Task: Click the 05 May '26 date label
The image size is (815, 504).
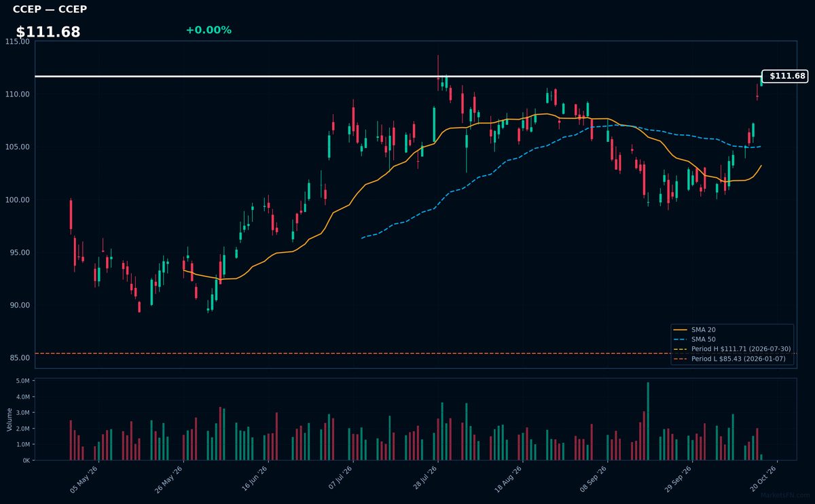Action: click(85, 479)
